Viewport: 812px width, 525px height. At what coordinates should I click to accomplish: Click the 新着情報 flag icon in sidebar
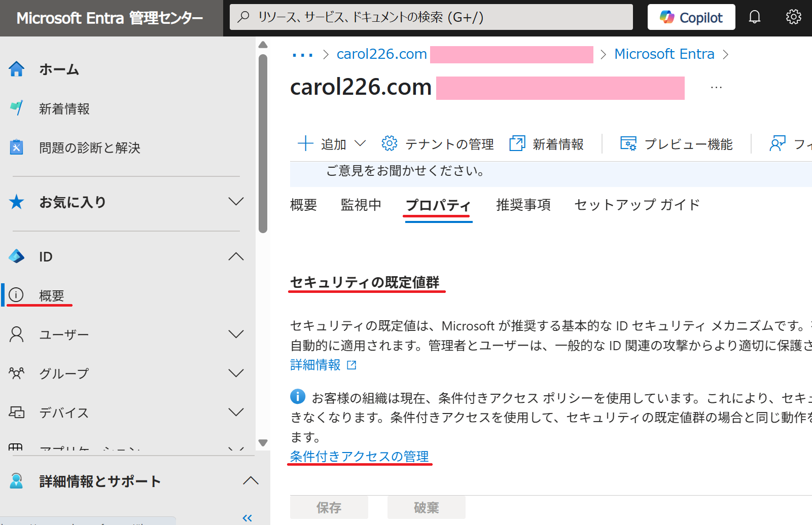(17, 108)
